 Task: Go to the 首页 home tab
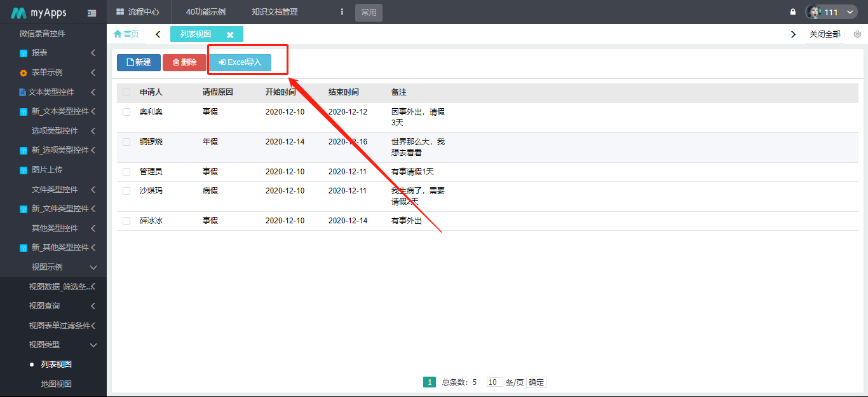click(x=126, y=34)
